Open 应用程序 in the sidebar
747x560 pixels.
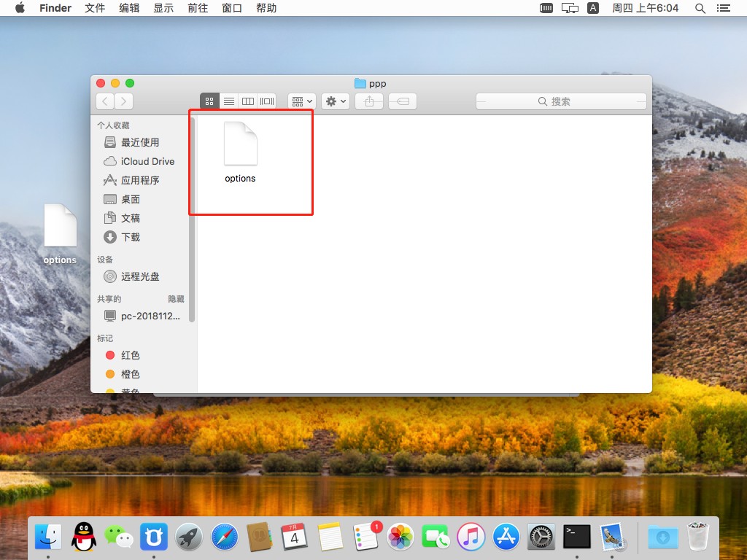(x=140, y=180)
